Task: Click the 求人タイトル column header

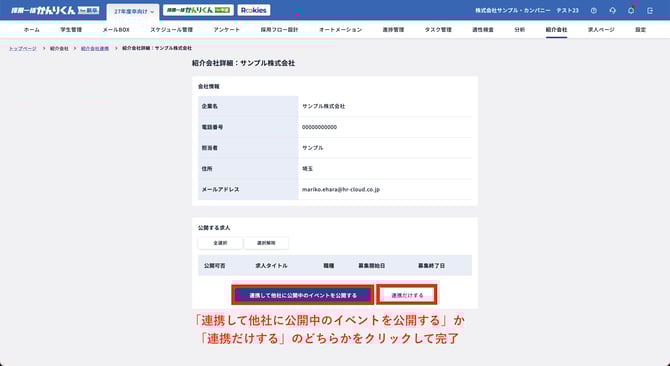Action: 271,266
